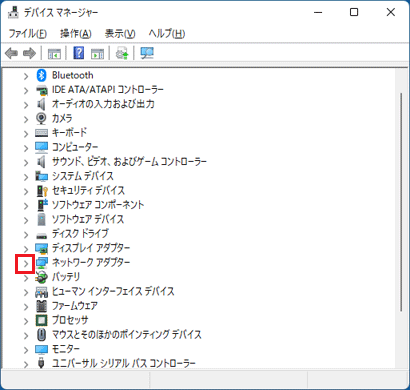Click the Forward arrow toolbar icon
Viewport: 410px width, 390px height.
click(29, 53)
